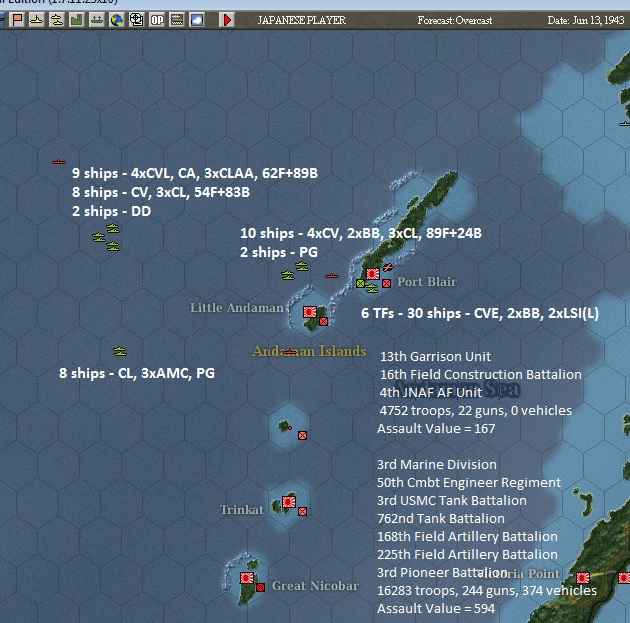This screenshot has height=623, width=630.
Task: Click the '9 ships - 4xCVL' annotation line
Action: [195, 173]
